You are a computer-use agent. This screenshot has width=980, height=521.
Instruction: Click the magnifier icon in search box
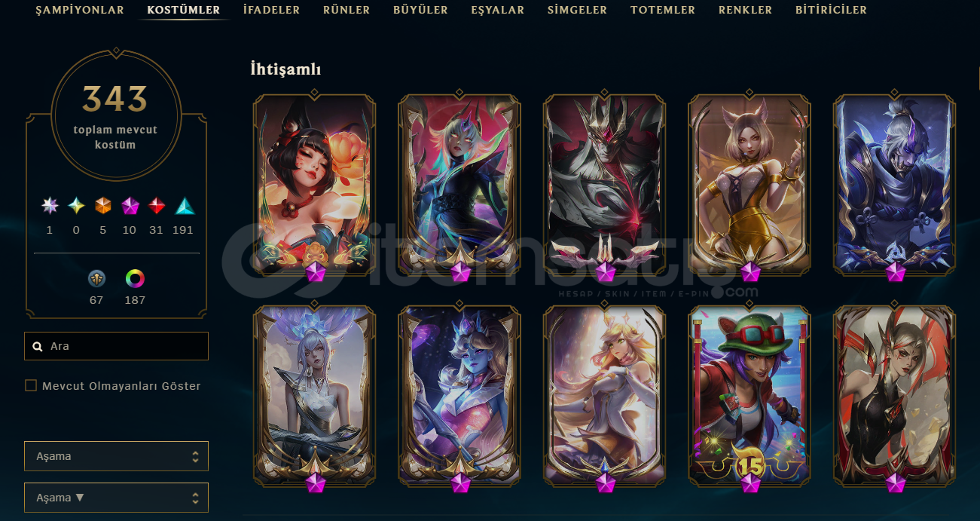pos(38,347)
